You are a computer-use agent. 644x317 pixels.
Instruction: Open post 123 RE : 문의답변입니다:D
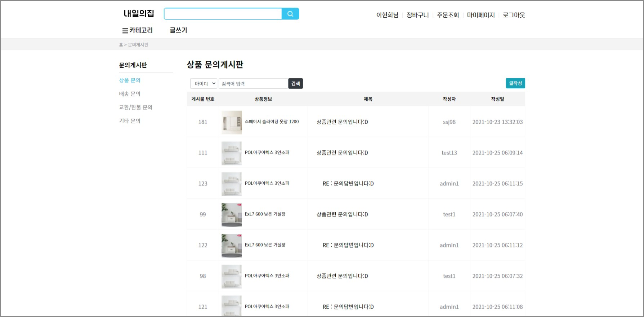click(x=348, y=184)
